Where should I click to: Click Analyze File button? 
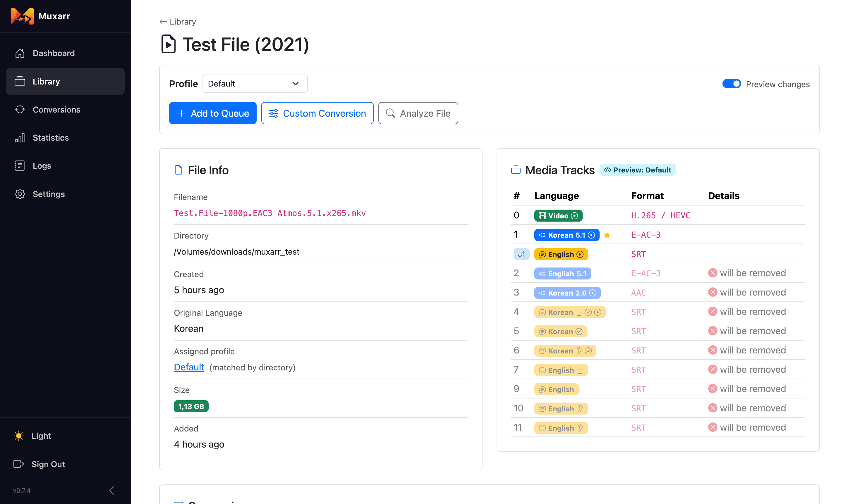pyautogui.click(x=418, y=113)
